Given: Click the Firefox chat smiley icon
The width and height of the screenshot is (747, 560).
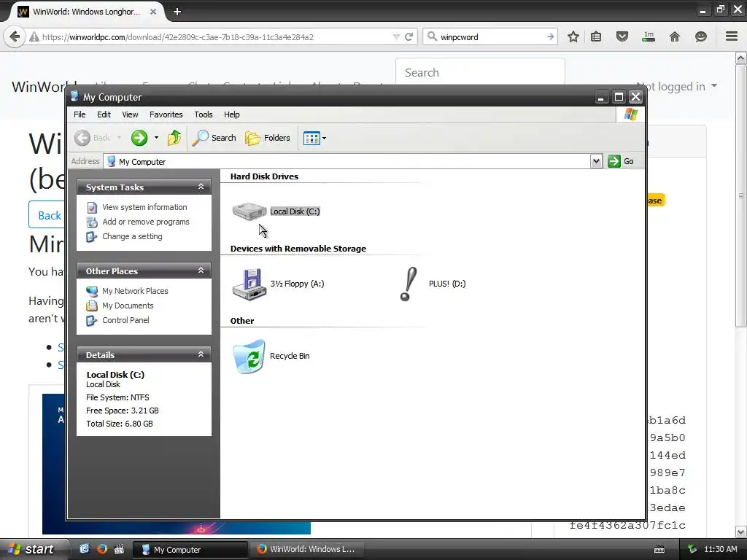Looking at the screenshot, I should [x=701, y=36].
